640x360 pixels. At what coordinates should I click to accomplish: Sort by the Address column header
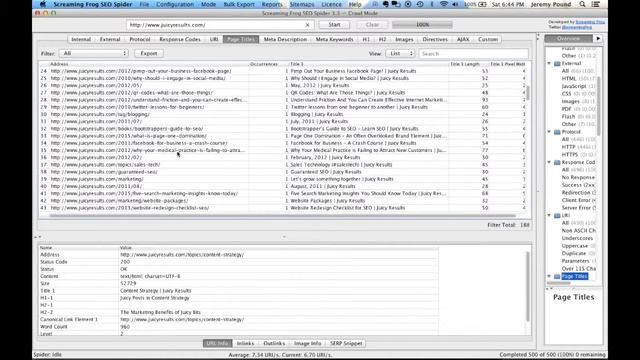tap(149, 64)
